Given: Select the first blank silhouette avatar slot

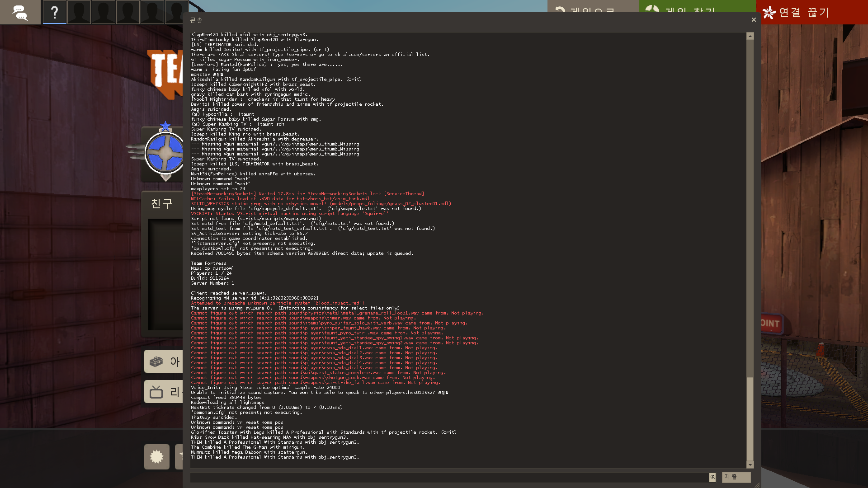Looking at the screenshot, I should pos(79,12).
